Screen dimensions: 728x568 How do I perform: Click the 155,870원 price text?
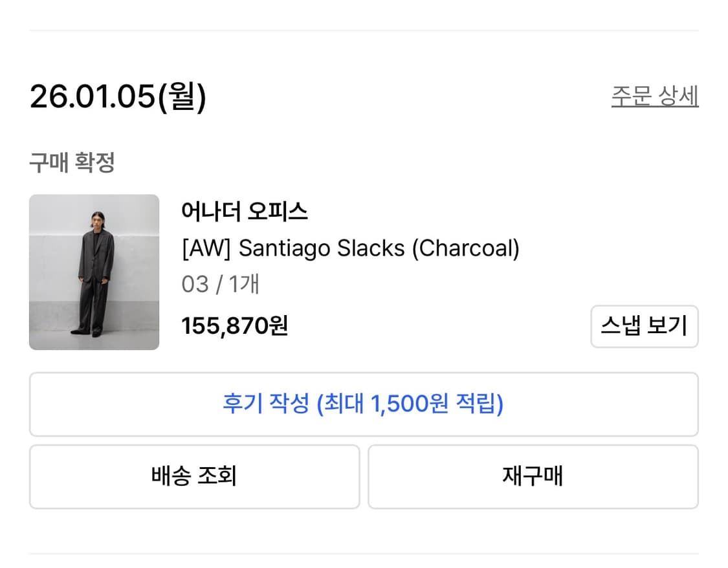pos(234,326)
